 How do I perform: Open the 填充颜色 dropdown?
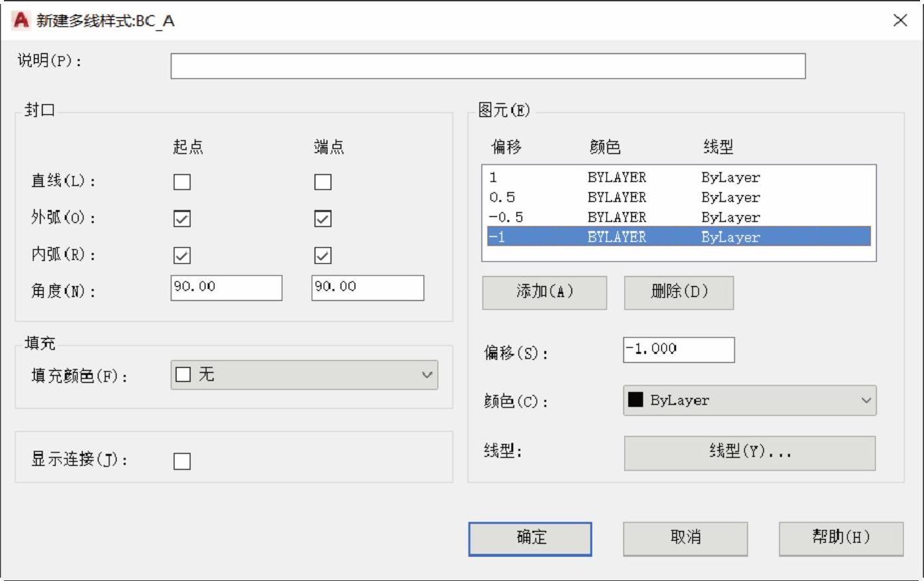click(304, 375)
